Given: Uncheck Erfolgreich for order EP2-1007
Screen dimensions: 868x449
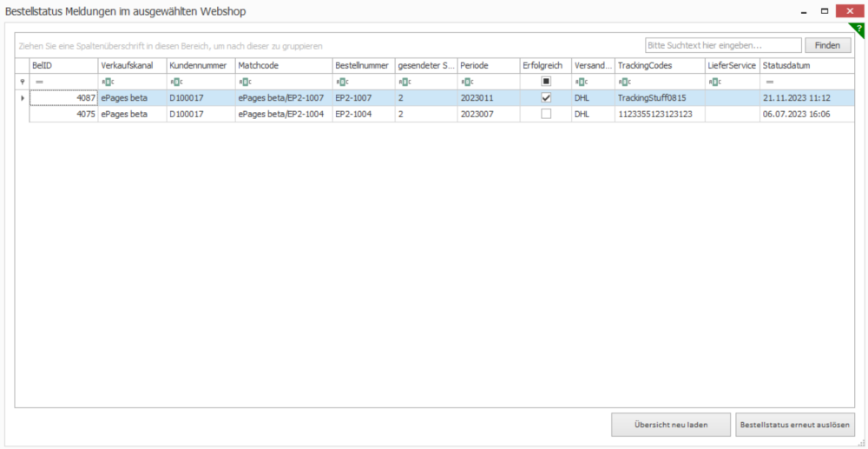Looking at the screenshot, I should (546, 98).
